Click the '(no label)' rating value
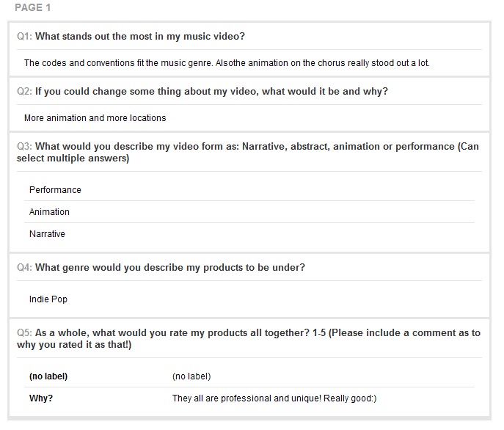Image resolution: width=504 pixels, height=430 pixels. pyautogui.click(x=191, y=376)
